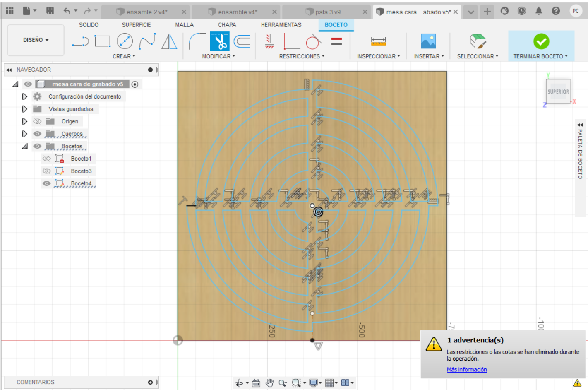Toggle visibility of Boceto1

[47, 159]
